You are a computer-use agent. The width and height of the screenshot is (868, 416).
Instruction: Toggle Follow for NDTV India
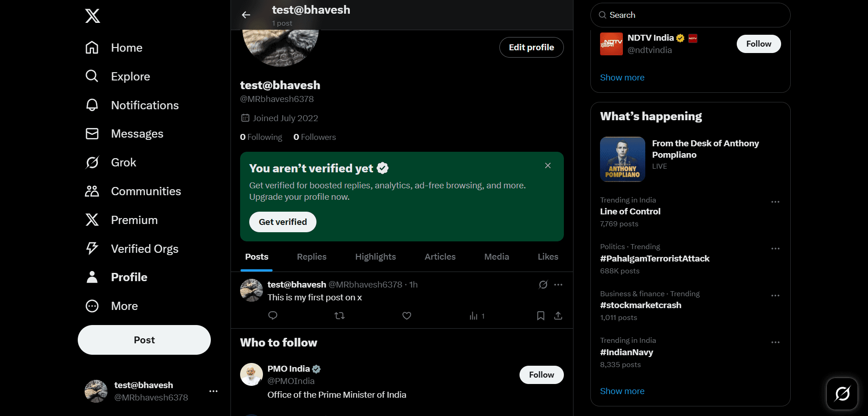pyautogui.click(x=758, y=44)
